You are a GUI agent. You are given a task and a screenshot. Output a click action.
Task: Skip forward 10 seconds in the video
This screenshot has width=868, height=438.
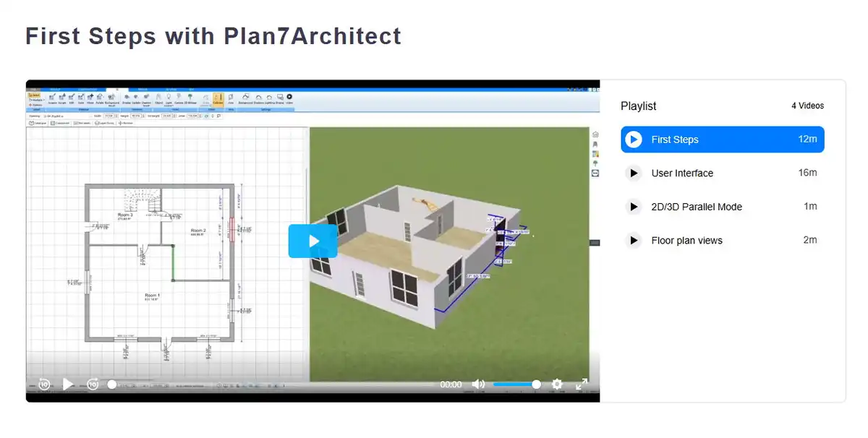(93, 385)
